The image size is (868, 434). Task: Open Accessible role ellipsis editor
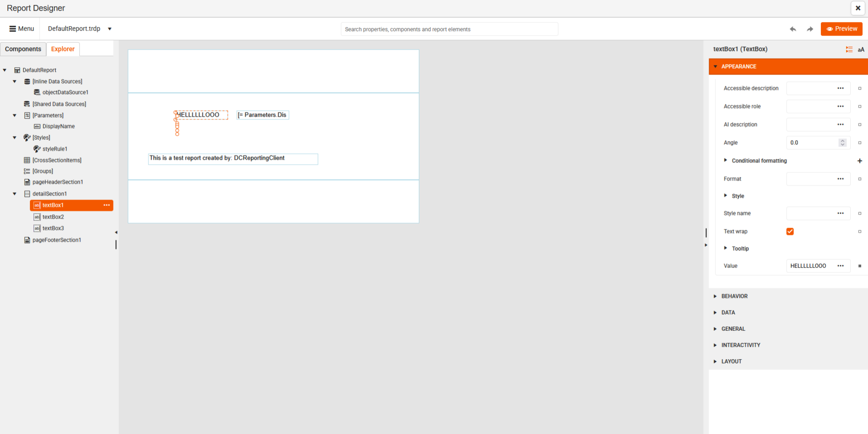pos(840,106)
